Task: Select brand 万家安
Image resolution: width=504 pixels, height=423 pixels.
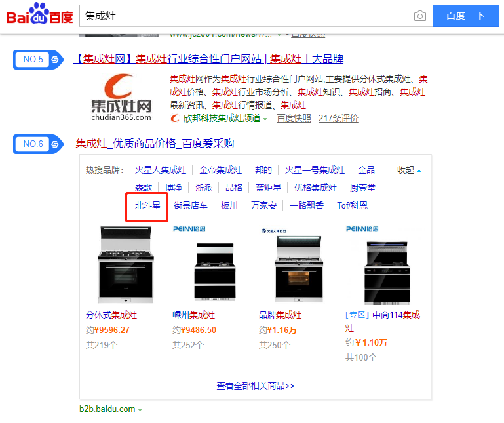Action: tap(263, 205)
